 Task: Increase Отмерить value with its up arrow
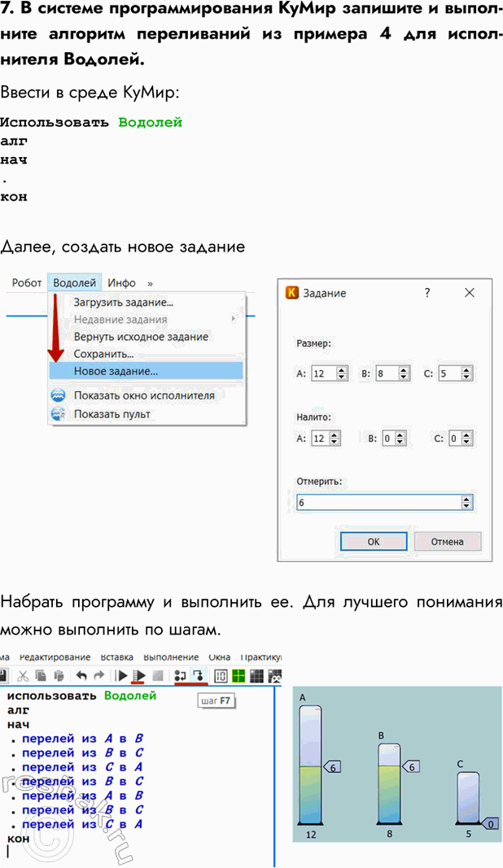click(466, 499)
